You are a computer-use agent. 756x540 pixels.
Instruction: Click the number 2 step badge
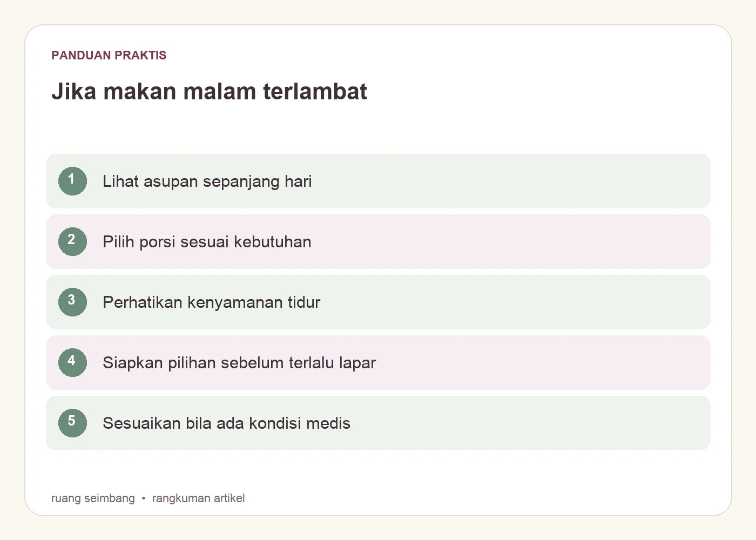[72, 241]
